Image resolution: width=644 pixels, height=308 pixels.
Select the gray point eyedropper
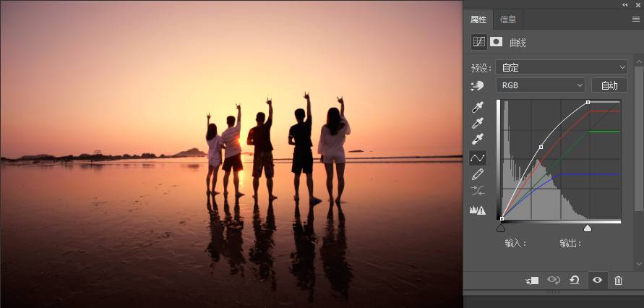pyautogui.click(x=478, y=123)
